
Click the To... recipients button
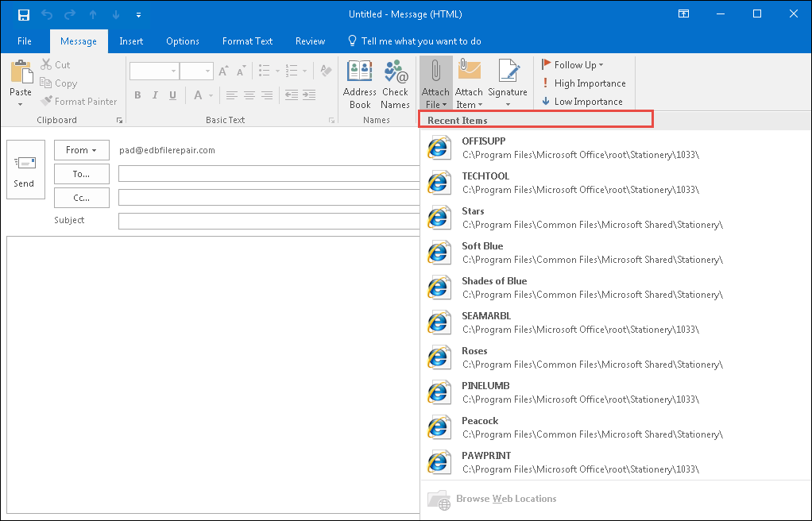81,174
